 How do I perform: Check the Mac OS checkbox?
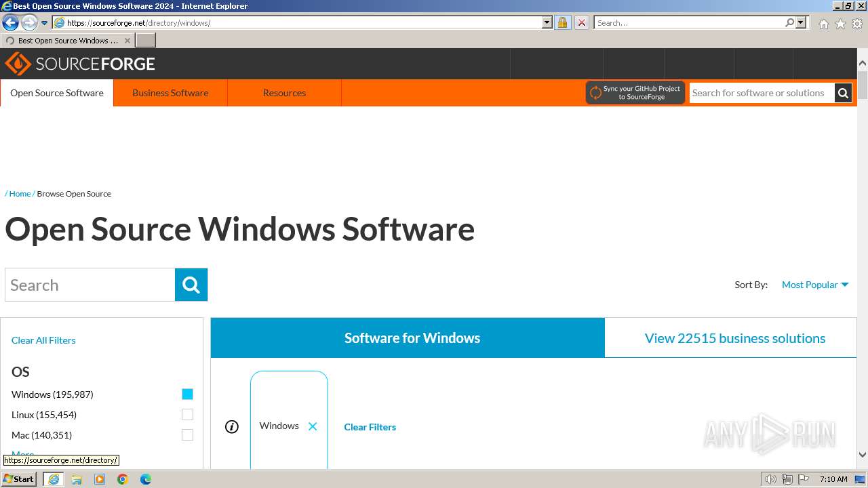[188, 434]
